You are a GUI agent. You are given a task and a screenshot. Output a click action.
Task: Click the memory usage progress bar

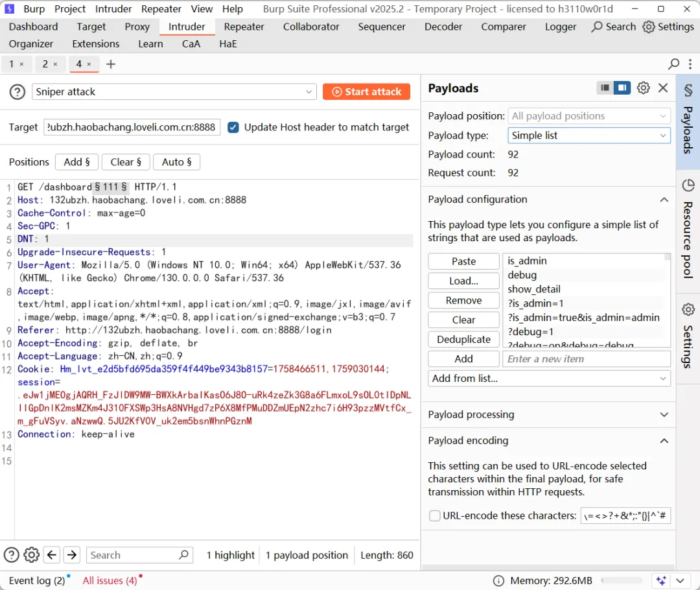622,581
